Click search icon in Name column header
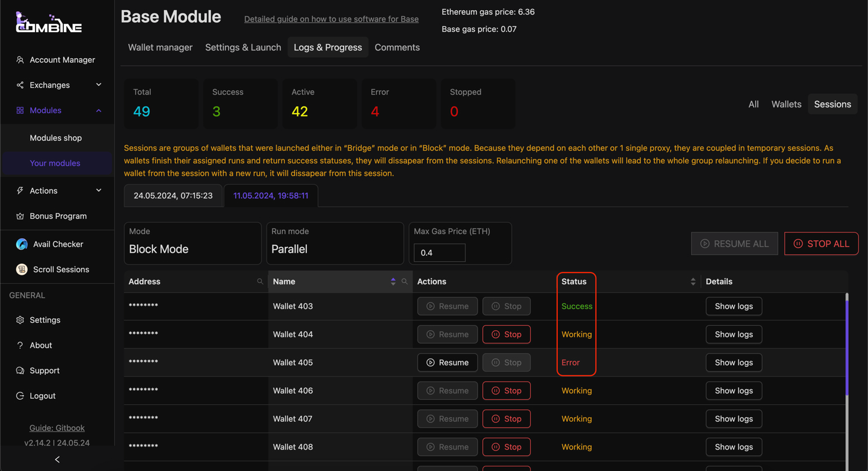The width and height of the screenshot is (868, 471). coord(405,282)
